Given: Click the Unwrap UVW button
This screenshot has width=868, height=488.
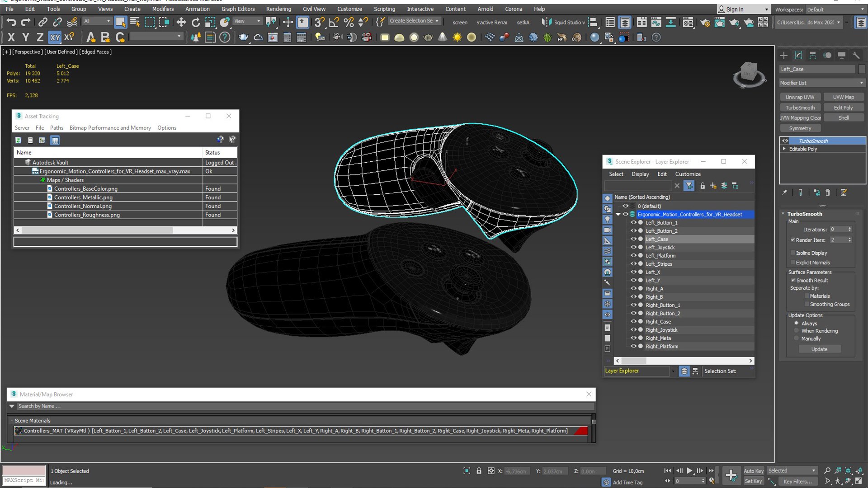Looking at the screenshot, I should pyautogui.click(x=800, y=97).
